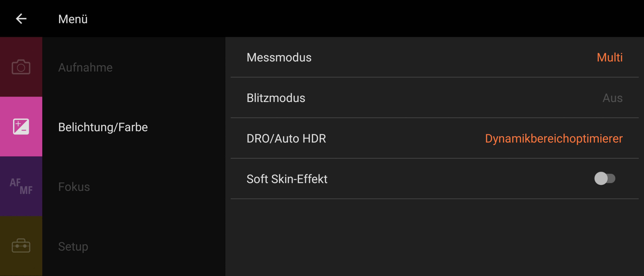The height and width of the screenshot is (276, 644).
Task: Open the Setup menu label
Action: pyautogui.click(x=73, y=246)
